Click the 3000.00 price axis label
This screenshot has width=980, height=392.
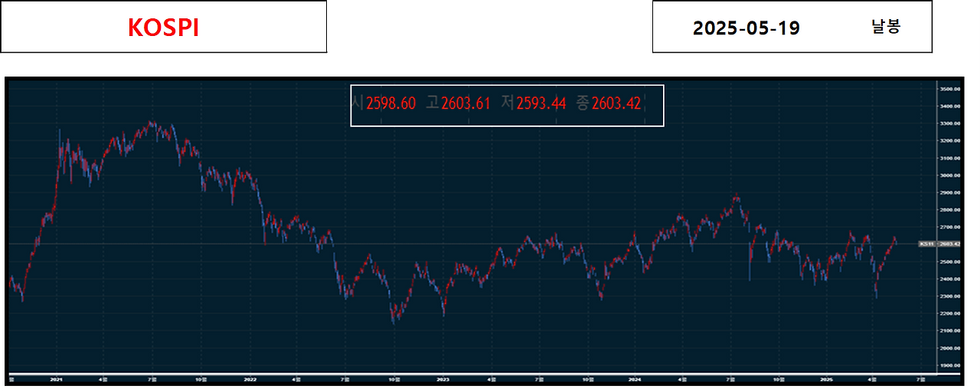coord(949,175)
